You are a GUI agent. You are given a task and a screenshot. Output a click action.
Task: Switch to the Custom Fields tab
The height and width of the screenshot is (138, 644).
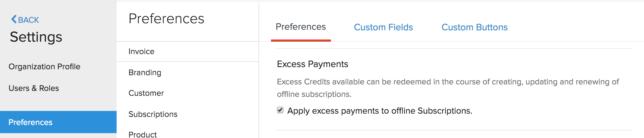pos(383,27)
